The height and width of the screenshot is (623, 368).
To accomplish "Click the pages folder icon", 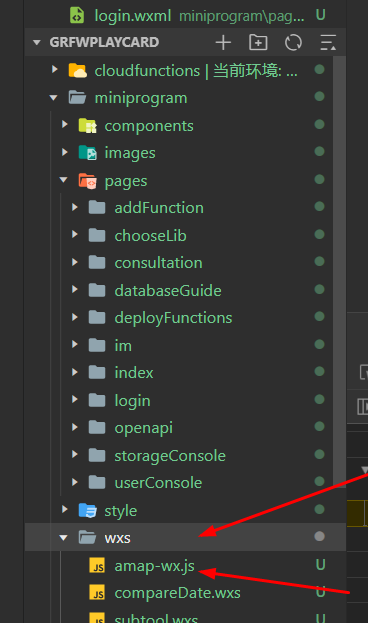I will [x=87, y=180].
